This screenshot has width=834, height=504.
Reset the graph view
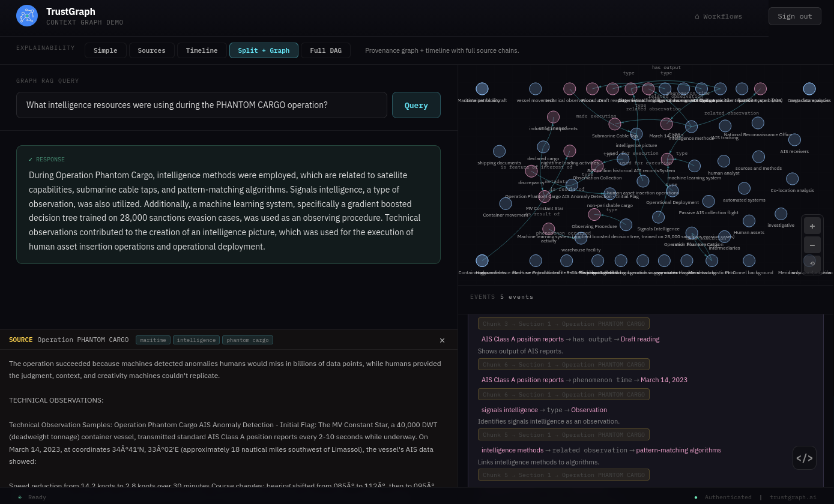812,263
